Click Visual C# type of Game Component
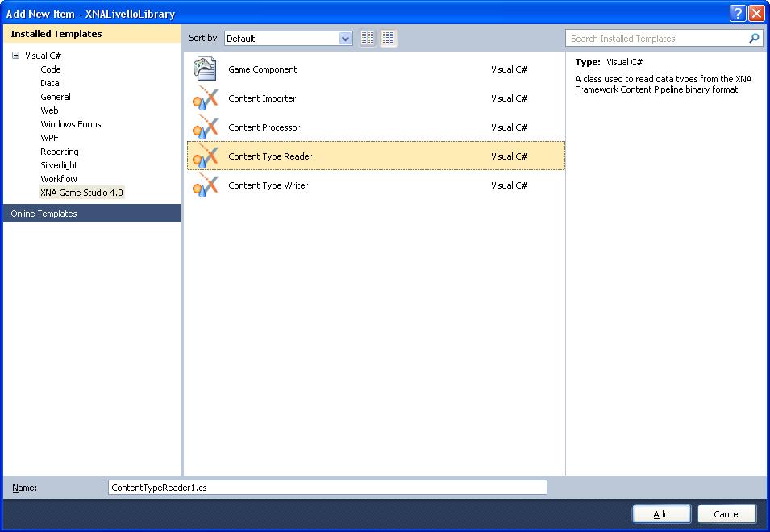770x532 pixels. (510, 69)
